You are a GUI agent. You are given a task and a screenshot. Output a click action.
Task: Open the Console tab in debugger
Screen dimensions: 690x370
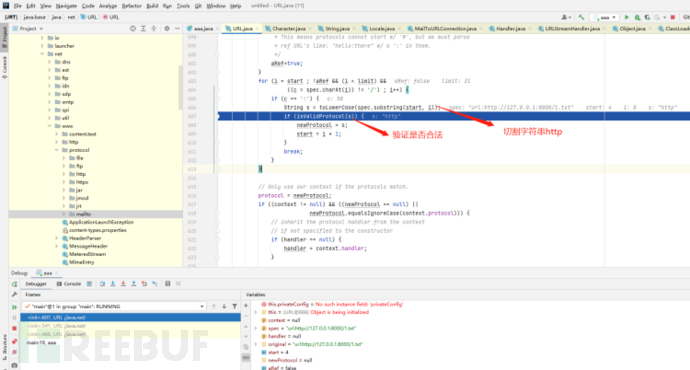[69, 284]
